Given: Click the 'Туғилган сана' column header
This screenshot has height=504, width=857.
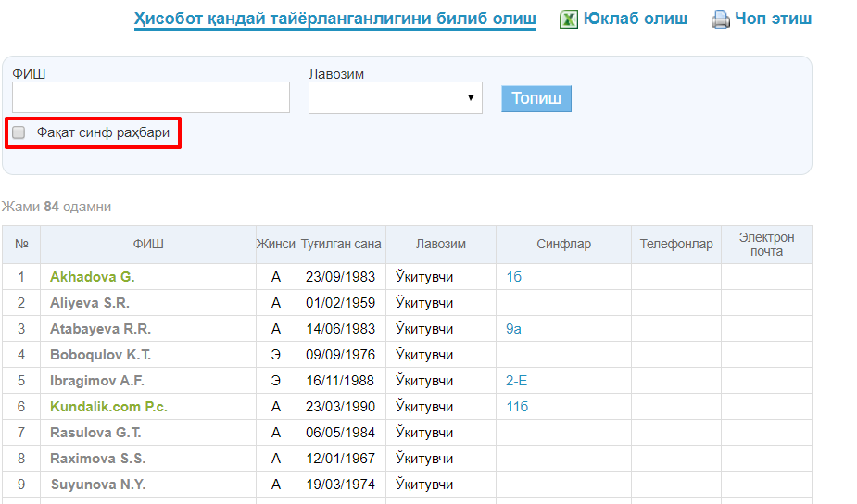Looking at the screenshot, I should (341, 245).
